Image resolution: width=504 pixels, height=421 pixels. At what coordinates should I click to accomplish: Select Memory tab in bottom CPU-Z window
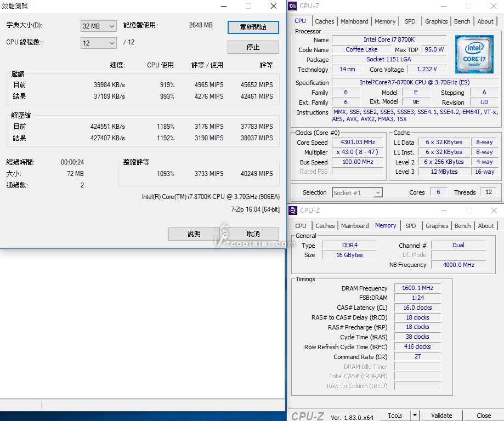386,225
